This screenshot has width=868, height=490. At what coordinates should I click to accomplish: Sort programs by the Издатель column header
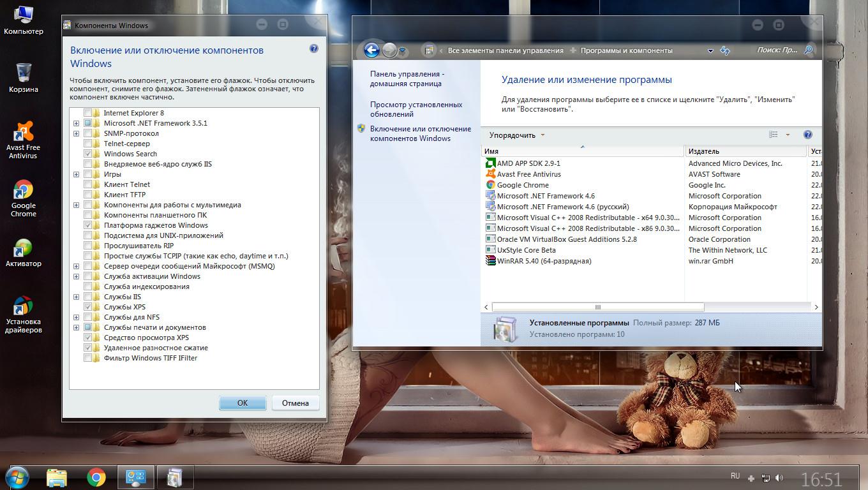coord(745,151)
